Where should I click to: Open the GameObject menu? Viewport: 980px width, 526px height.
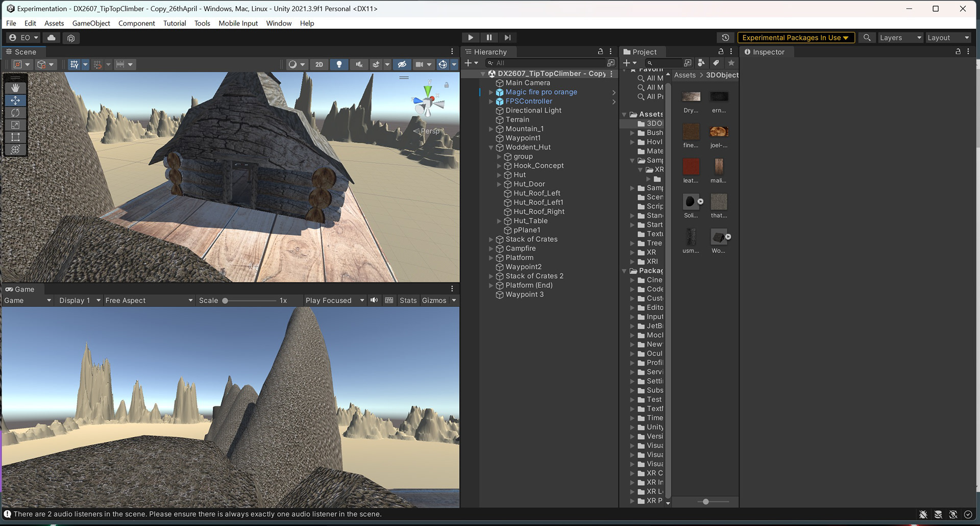91,23
